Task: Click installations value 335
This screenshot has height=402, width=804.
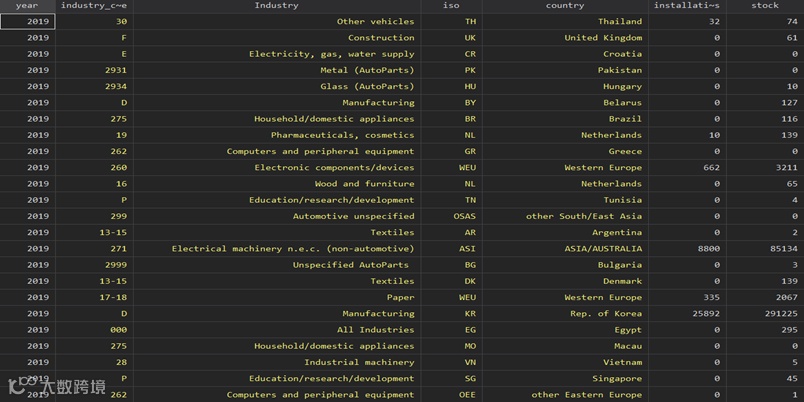Action: tap(687, 297)
